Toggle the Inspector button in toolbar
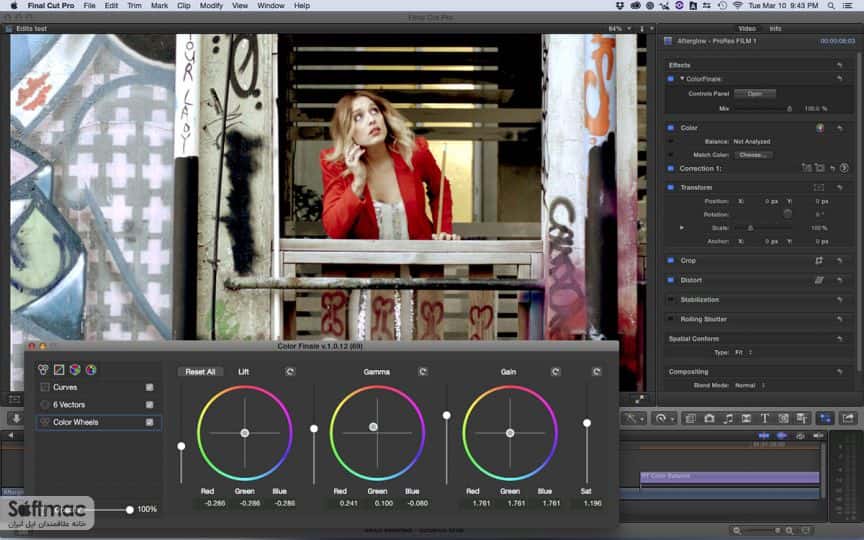This screenshot has height=540, width=864. 825,419
